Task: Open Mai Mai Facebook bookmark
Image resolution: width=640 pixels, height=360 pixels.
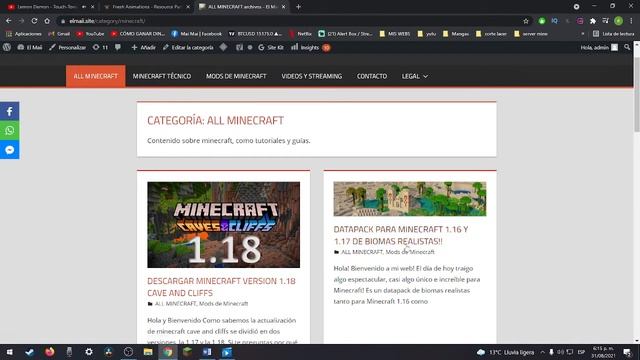Action: coord(196,34)
